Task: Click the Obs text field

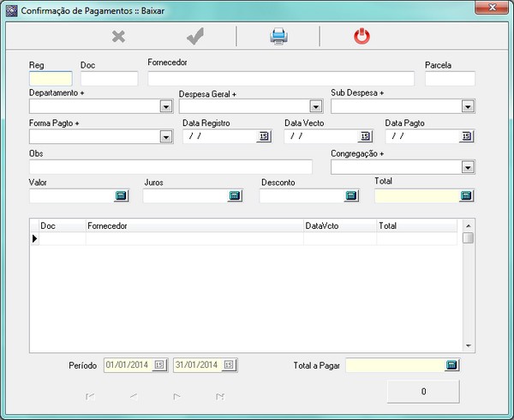Action: (x=170, y=167)
